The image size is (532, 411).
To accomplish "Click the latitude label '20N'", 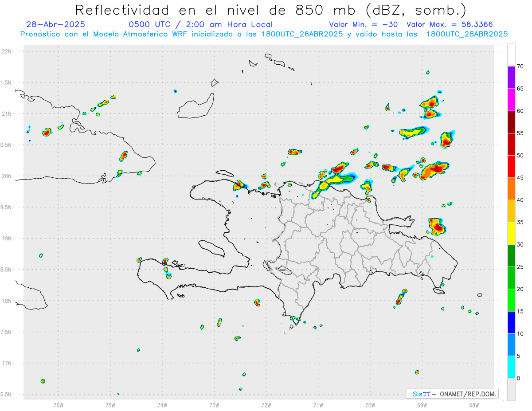I will pyautogui.click(x=7, y=176).
